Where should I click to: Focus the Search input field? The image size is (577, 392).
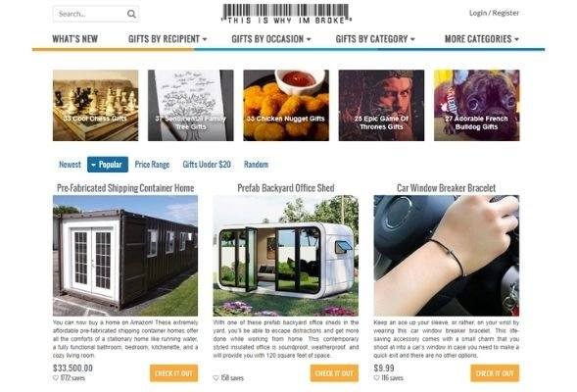click(x=90, y=14)
